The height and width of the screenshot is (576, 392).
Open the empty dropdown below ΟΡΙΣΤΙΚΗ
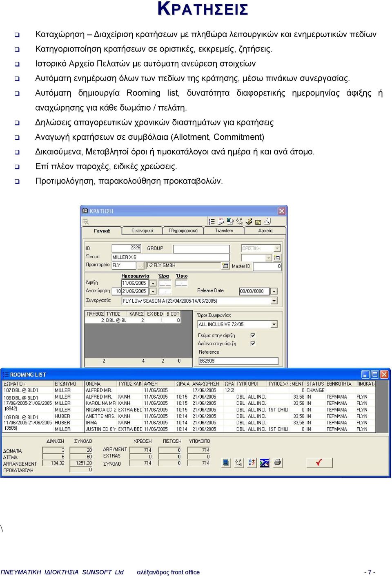pos(268,258)
